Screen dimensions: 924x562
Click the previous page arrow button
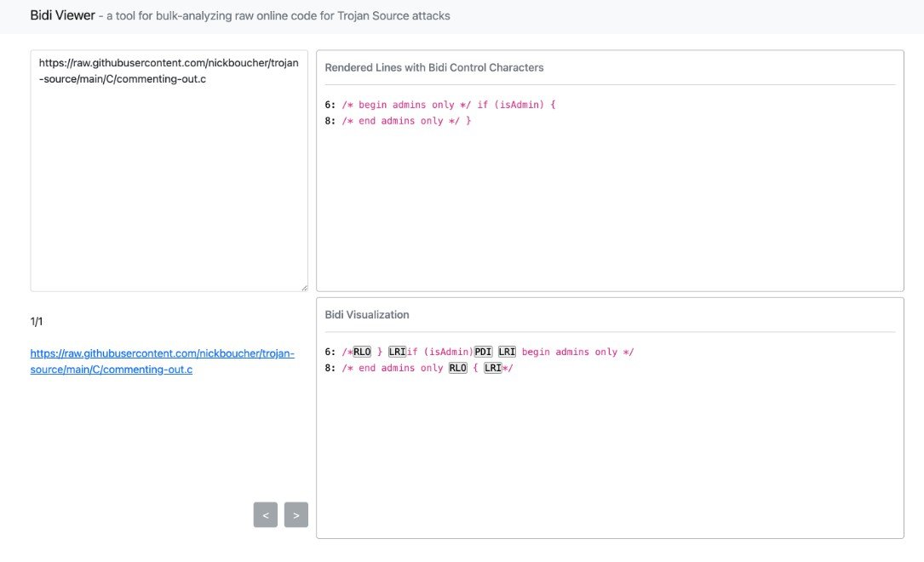point(265,514)
